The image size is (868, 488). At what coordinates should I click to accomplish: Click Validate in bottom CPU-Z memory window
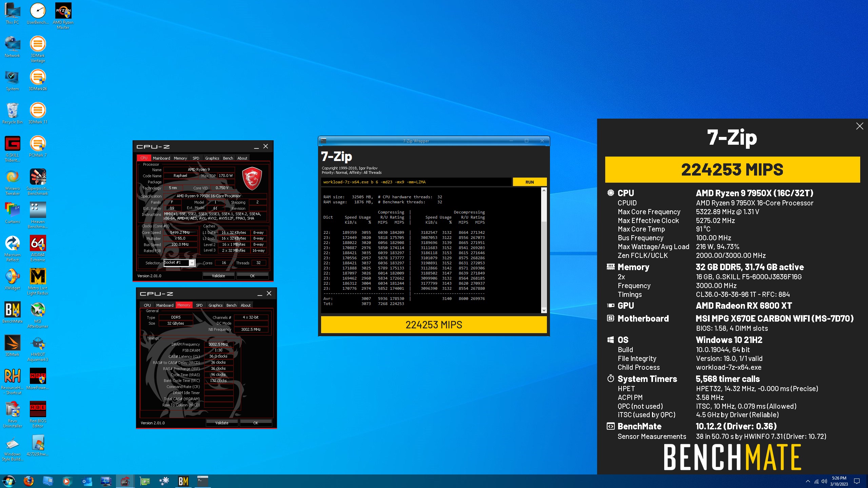[222, 423]
